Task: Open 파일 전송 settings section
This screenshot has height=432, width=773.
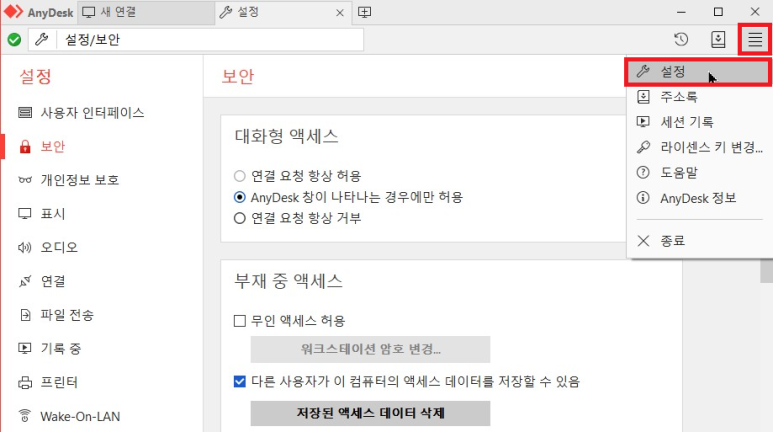Action: pyautogui.click(x=67, y=315)
